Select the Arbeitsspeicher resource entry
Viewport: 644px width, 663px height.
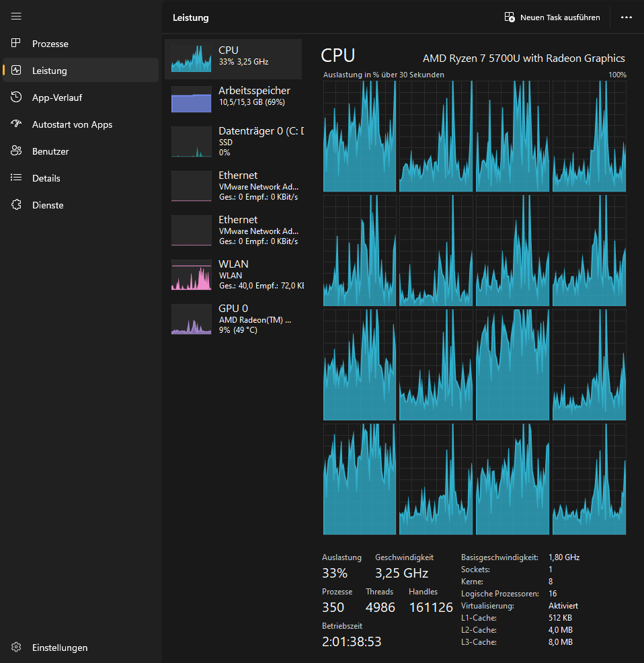pos(233,100)
